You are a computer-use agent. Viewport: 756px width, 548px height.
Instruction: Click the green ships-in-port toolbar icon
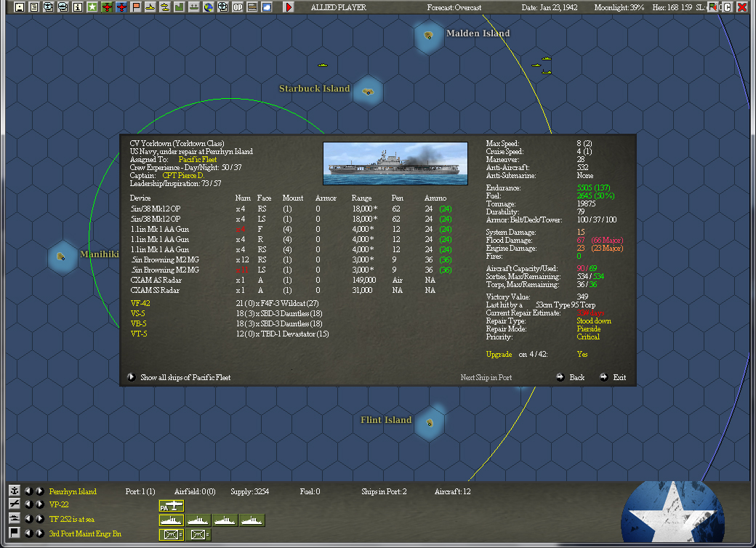pos(194,7)
